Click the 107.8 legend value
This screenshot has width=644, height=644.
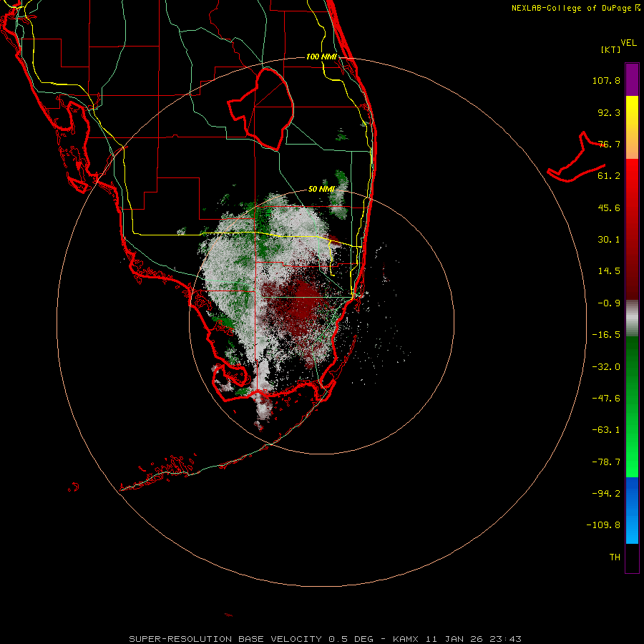point(606,80)
